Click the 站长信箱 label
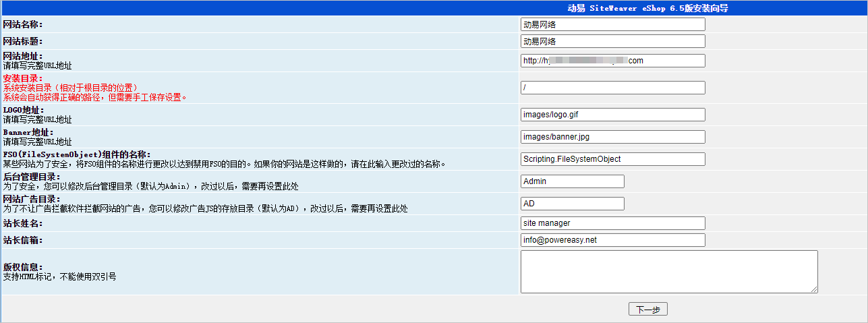The width and height of the screenshot is (868, 323). (24, 240)
